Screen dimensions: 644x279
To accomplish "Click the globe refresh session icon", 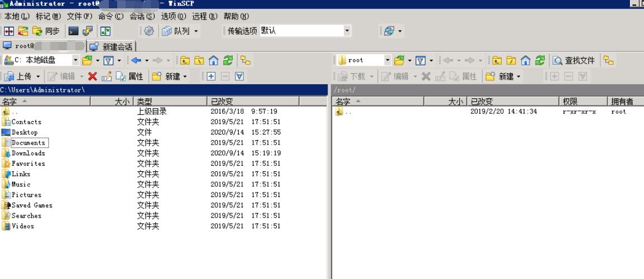I will [389, 31].
